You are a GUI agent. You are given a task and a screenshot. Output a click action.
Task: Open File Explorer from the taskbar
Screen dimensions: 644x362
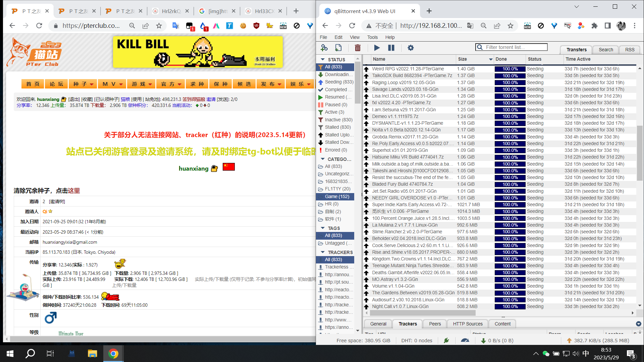pyautogui.click(x=92, y=353)
